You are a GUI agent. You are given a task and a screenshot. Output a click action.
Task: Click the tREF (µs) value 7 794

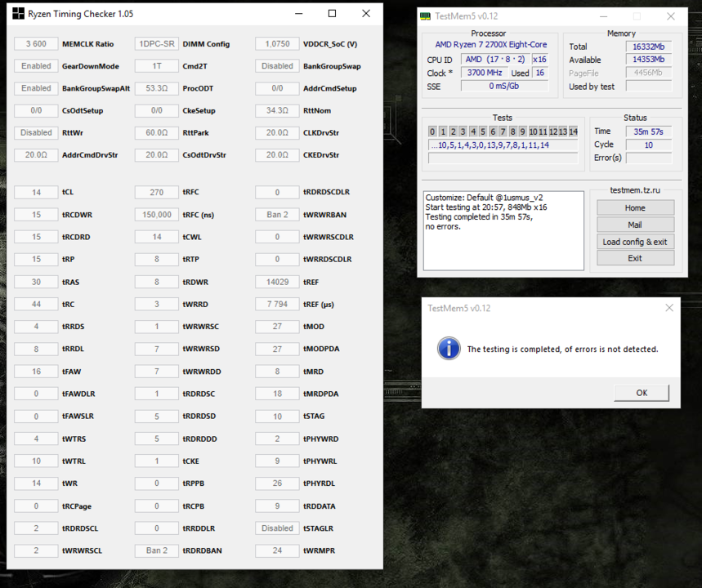click(277, 304)
